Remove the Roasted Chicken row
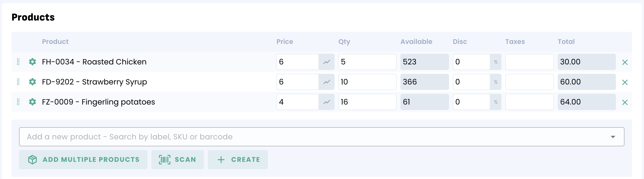644x179 pixels. (x=625, y=62)
